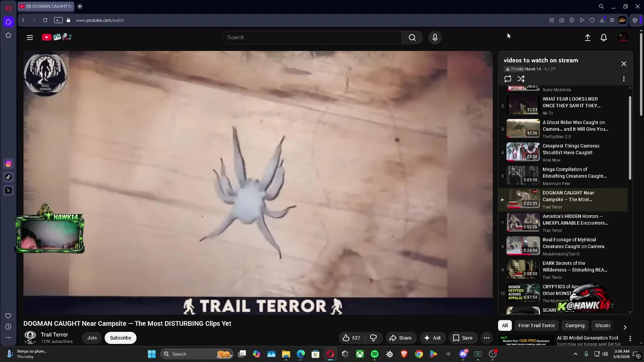Screen dimensions: 644x362
Task: Open the YouTube guide hamburger menu
Action: 30,37
